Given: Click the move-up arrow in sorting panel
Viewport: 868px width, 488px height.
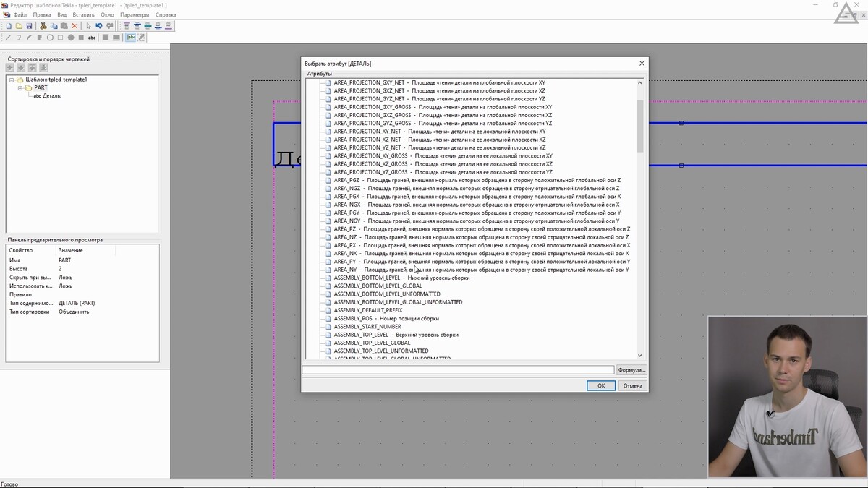Looking at the screenshot, I should tap(10, 68).
